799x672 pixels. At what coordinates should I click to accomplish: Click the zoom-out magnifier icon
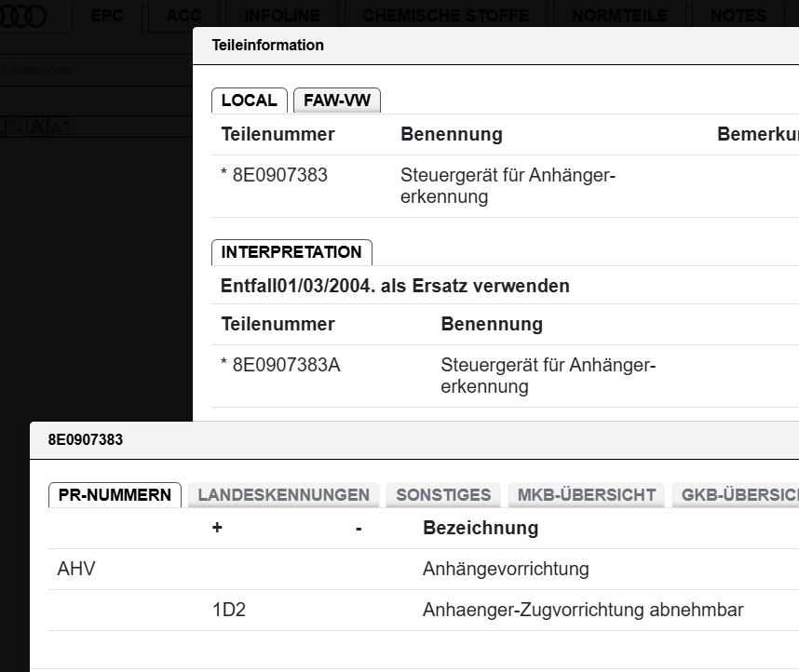point(16,127)
